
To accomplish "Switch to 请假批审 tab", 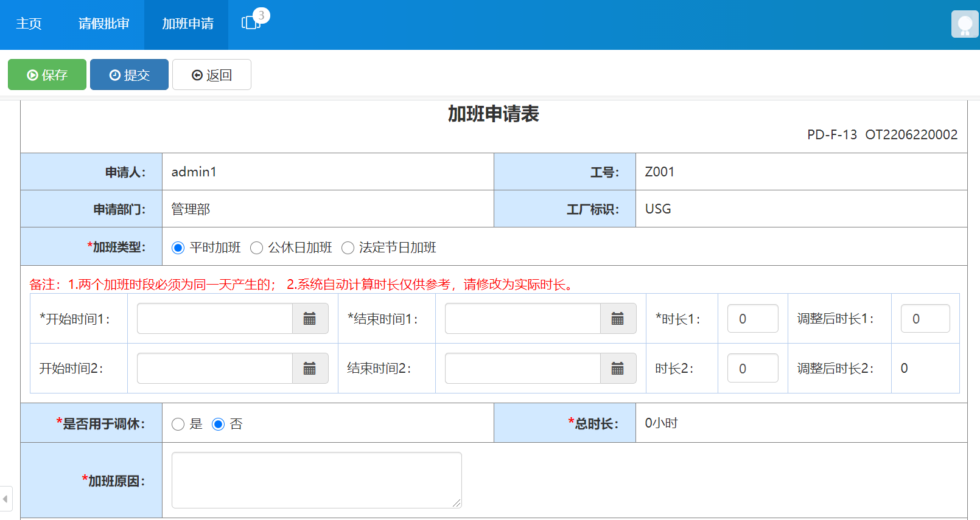I will click(x=104, y=24).
